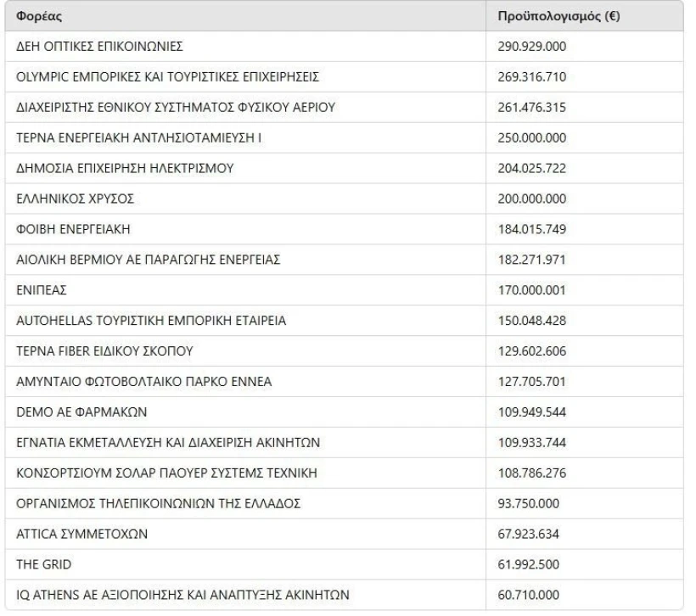Image resolution: width=696 pixels, height=616 pixels.
Task: Select the ΔΕΗ ΟΠΤΙΚΕΣ ΕΠΙΚΟΙΝΩΝΙΕΣ row name
Action: 100,44
